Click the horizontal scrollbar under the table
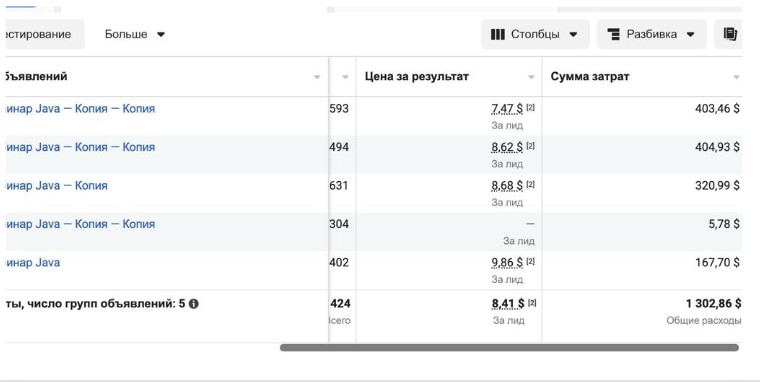This screenshot has width=760, height=382. tap(509, 348)
